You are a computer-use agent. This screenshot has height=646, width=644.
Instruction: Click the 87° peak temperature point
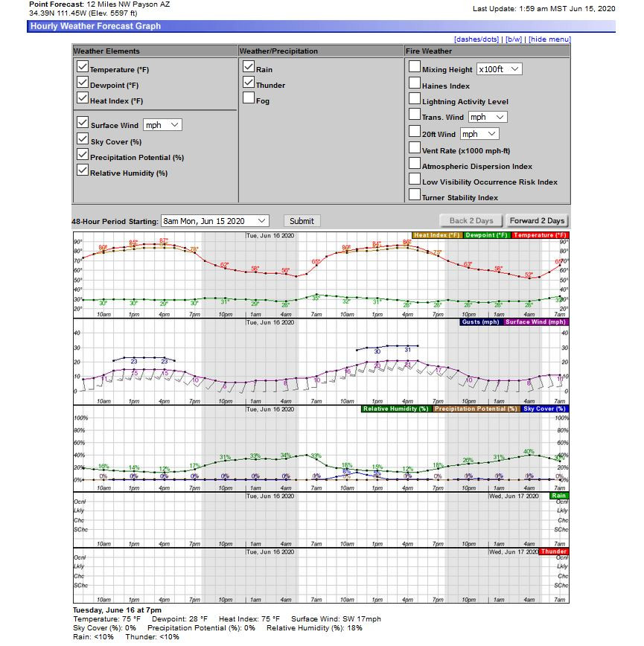coord(164,244)
